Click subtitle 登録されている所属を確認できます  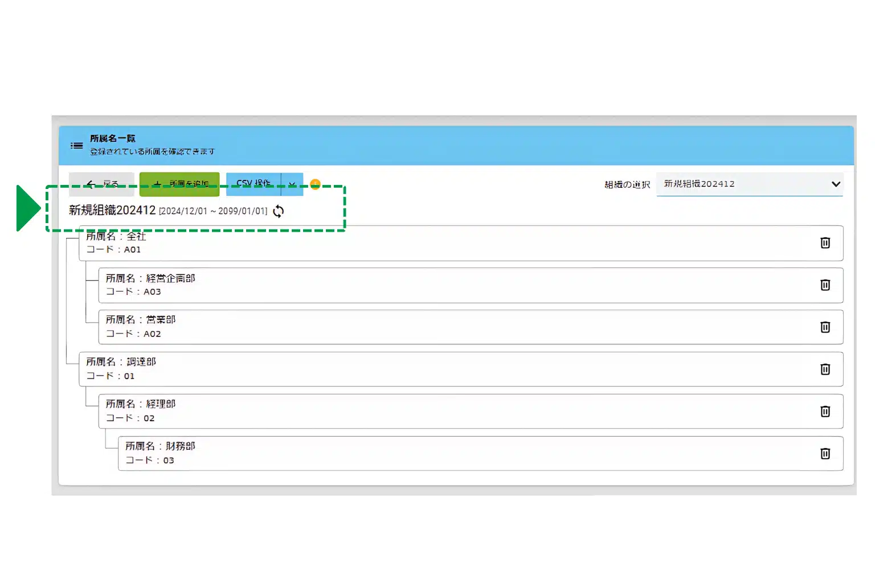[152, 151]
